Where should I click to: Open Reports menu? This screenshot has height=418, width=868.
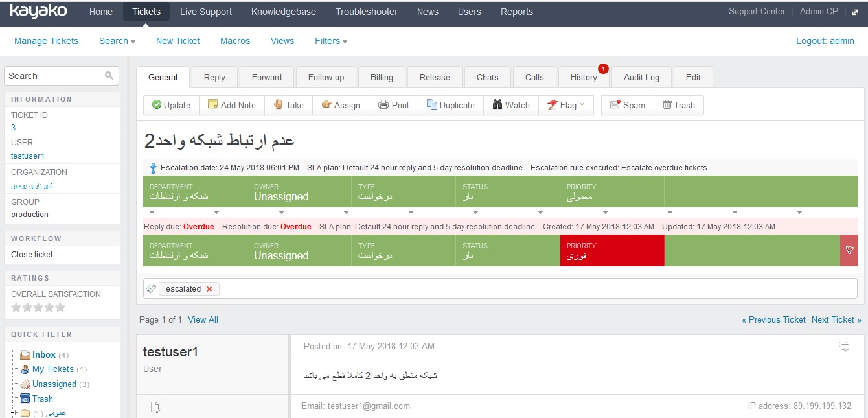[x=517, y=12]
